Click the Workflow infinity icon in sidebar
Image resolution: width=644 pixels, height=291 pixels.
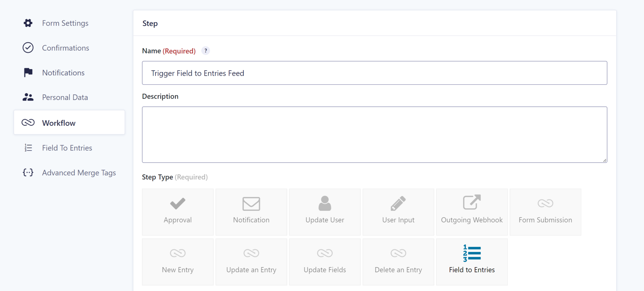point(28,123)
